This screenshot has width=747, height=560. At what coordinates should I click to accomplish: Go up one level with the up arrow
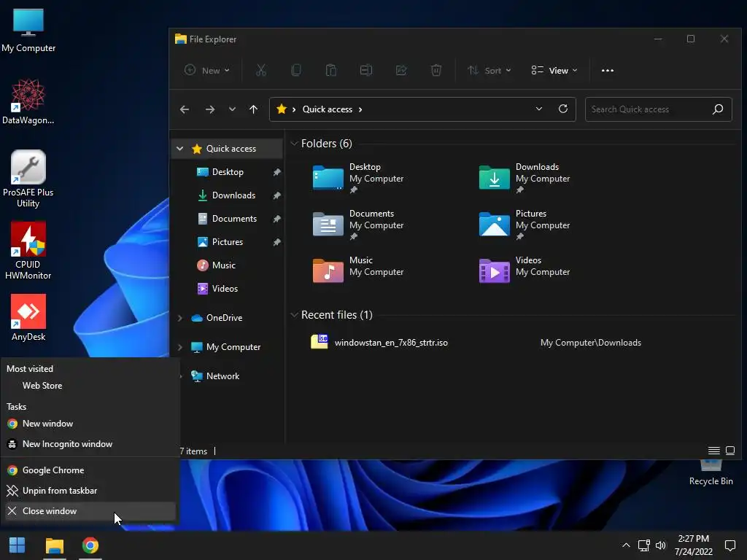tap(253, 109)
